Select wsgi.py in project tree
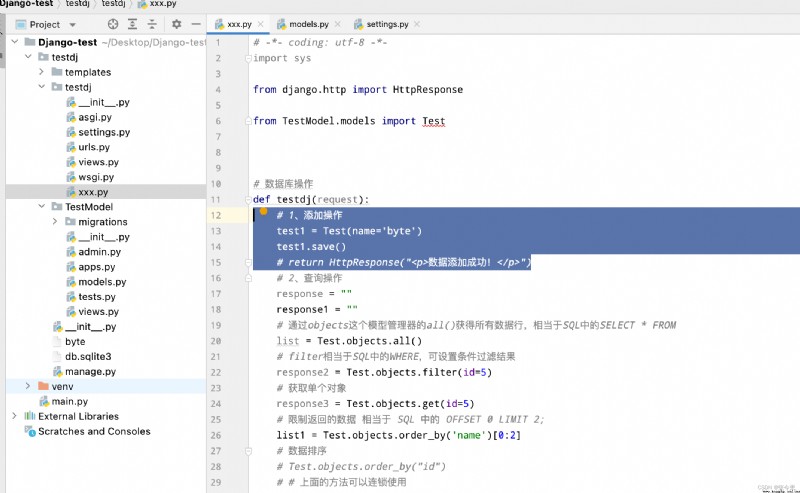The width and height of the screenshot is (800, 493). coord(96,177)
